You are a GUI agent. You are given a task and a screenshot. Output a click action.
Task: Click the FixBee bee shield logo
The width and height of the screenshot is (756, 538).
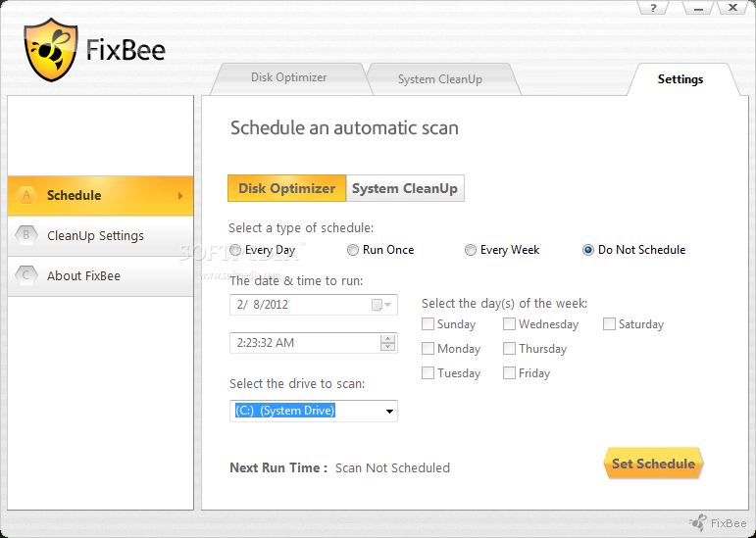pyautogui.click(x=51, y=50)
